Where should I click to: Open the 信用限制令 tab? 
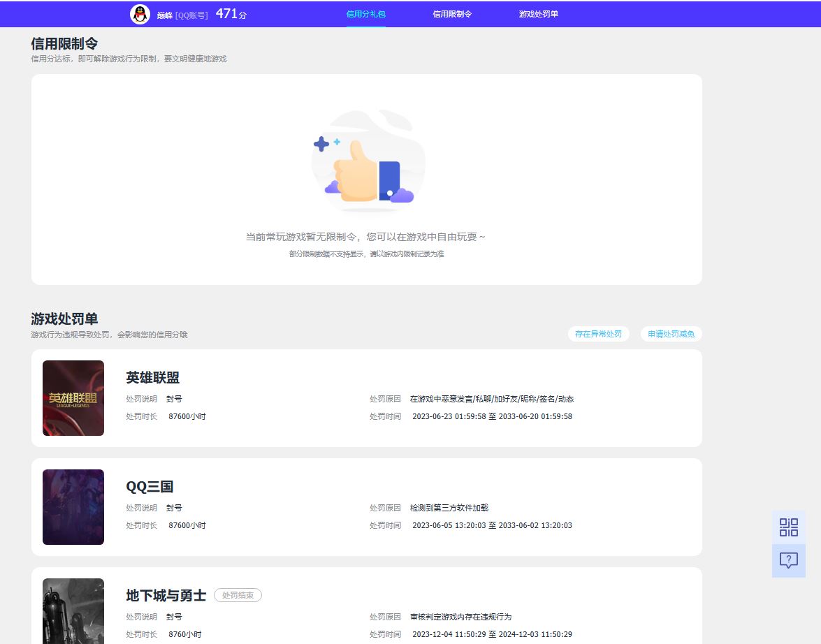[452, 14]
